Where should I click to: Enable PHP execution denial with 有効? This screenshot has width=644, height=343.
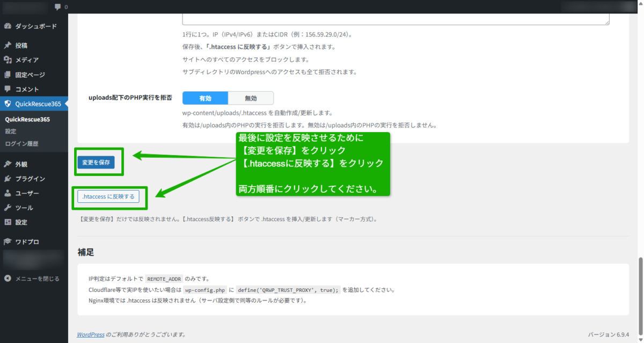click(x=205, y=98)
